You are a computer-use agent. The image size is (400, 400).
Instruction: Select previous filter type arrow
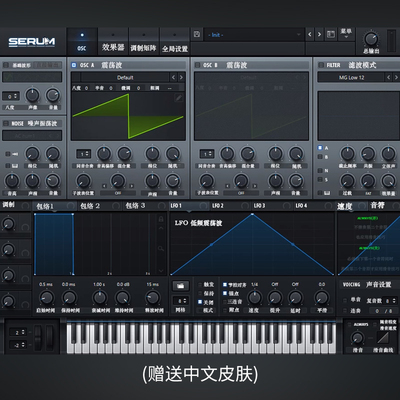click(x=389, y=77)
